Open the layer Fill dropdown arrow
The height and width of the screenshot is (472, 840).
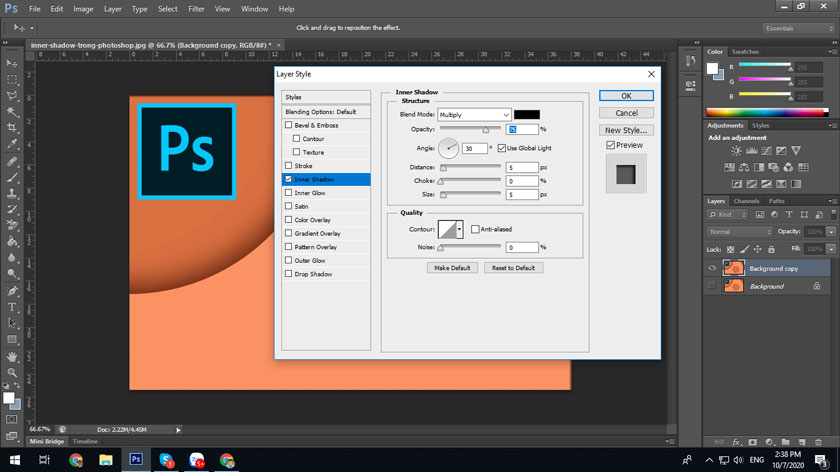831,249
